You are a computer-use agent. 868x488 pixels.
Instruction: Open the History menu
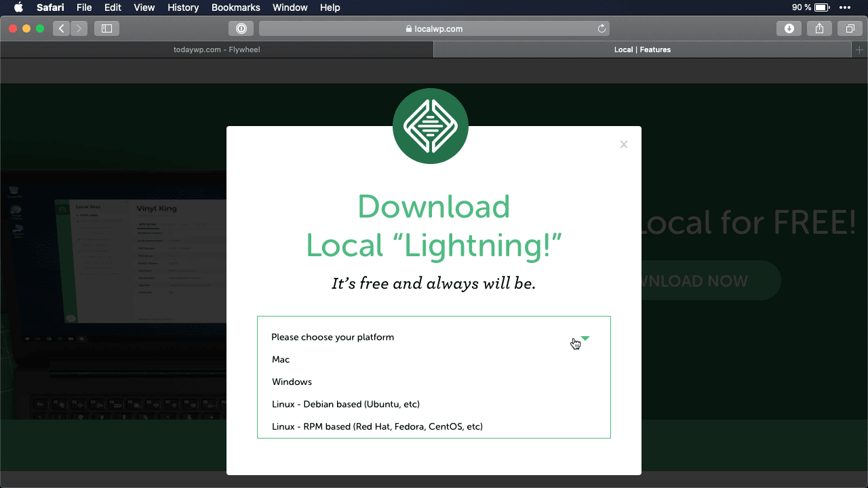pyautogui.click(x=183, y=7)
